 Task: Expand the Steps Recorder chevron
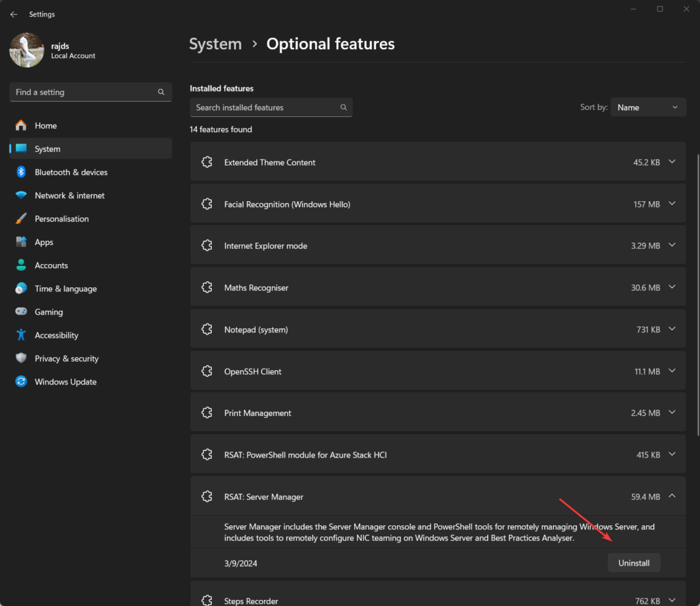[x=672, y=601]
